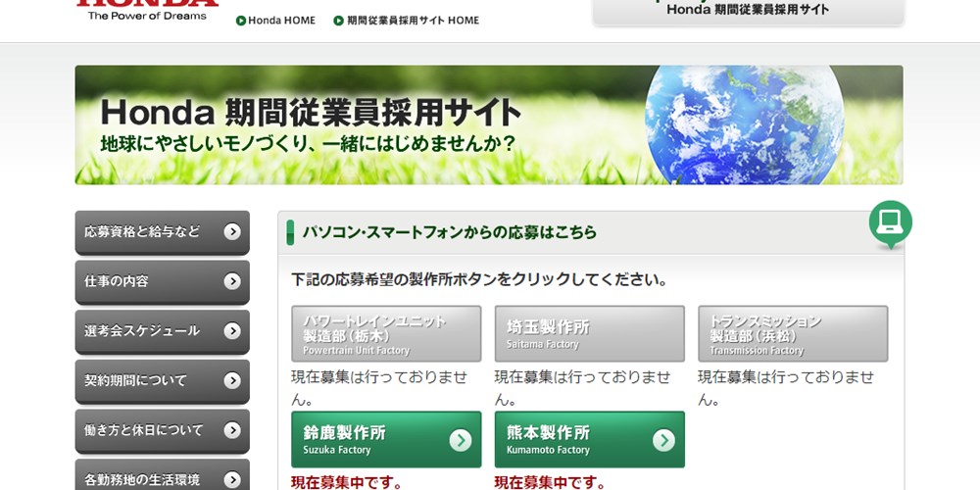Image resolution: width=980 pixels, height=490 pixels.
Task: Apply to Suzuka Factory
Action: click(386, 439)
